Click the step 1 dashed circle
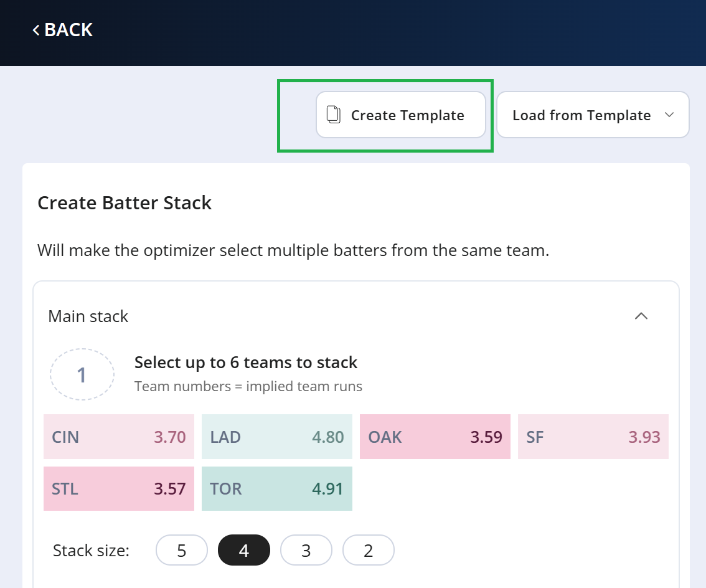The image size is (706, 588). tap(82, 374)
